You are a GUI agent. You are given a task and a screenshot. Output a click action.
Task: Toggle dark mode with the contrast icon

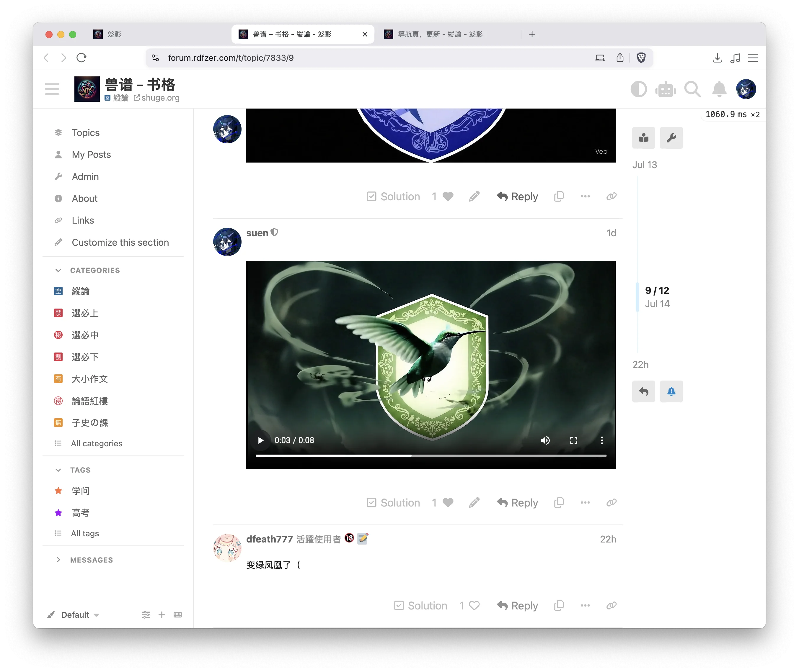tap(639, 89)
